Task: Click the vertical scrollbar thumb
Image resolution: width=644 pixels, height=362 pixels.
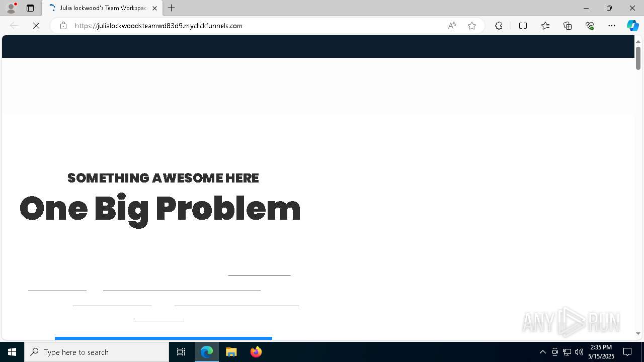Action: pos(638,58)
